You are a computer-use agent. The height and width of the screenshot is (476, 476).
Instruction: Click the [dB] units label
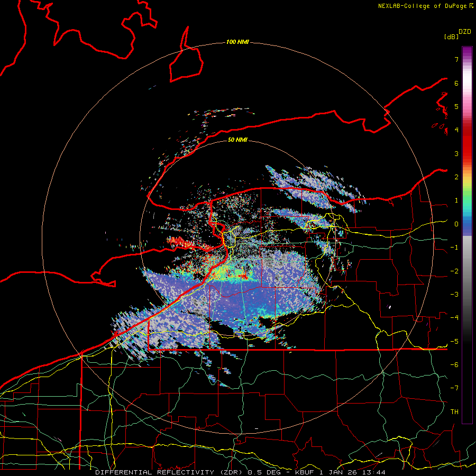(451, 36)
